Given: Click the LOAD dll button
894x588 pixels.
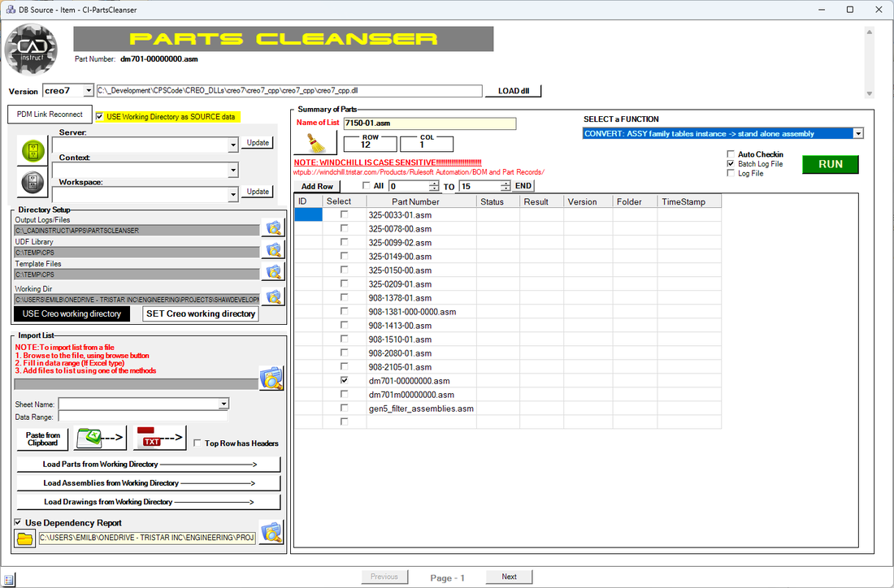Looking at the screenshot, I should point(513,90).
